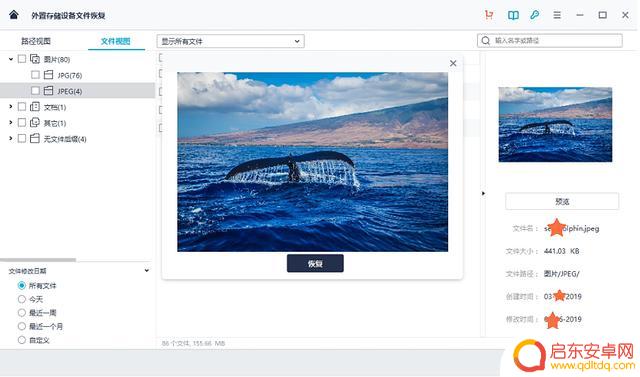Click the 恢复 button under preview

coord(315,264)
